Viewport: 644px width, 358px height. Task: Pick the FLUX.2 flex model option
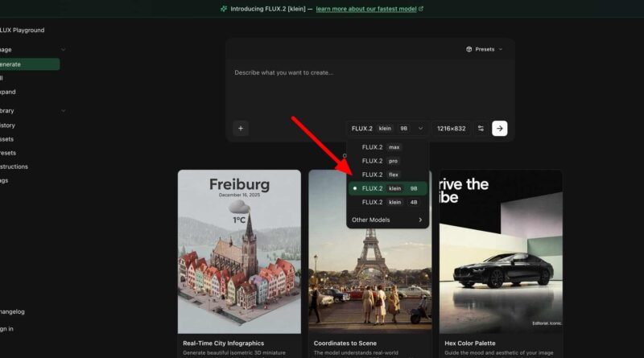[x=382, y=175]
